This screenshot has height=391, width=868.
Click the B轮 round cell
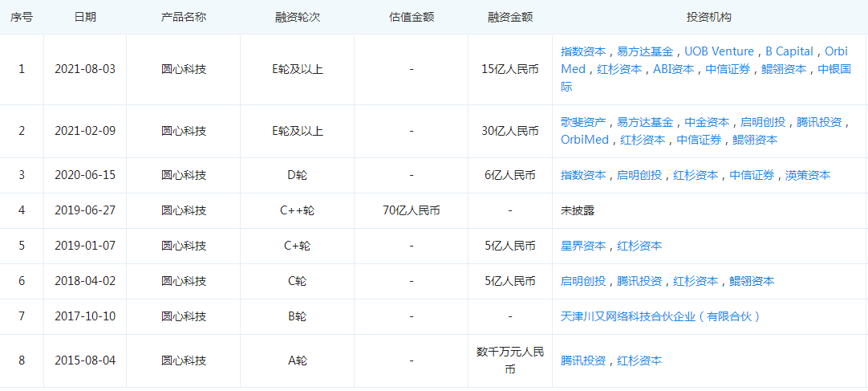298,317
